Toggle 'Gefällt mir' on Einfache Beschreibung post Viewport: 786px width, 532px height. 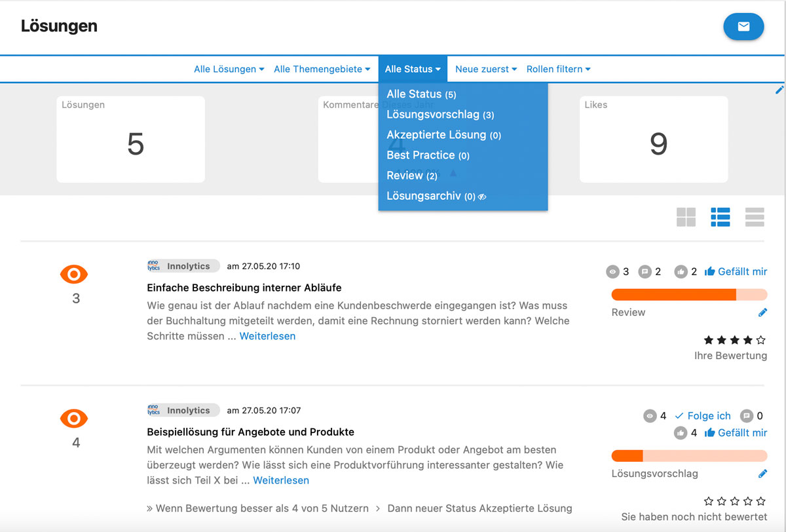(x=736, y=272)
